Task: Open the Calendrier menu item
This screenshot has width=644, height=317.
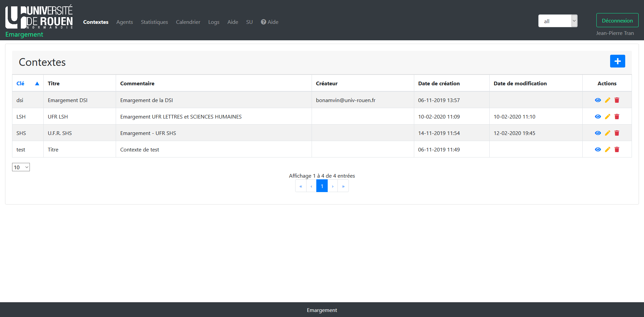Action: click(188, 22)
